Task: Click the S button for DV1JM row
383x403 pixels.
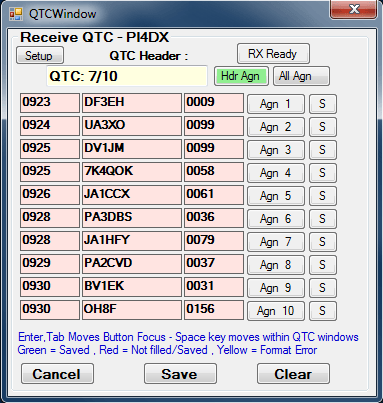Action: click(x=323, y=150)
